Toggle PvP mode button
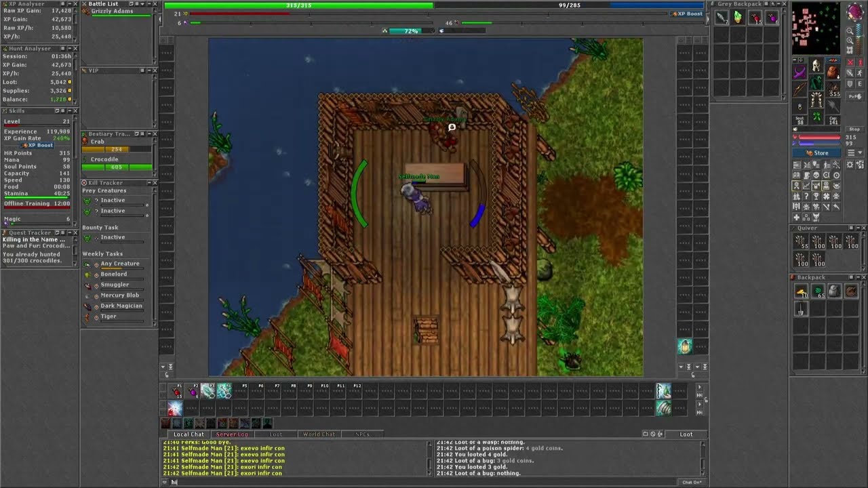 [x=854, y=96]
